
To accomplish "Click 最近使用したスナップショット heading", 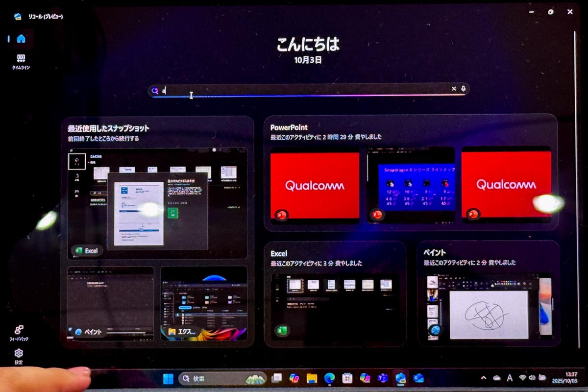I will [109, 128].
